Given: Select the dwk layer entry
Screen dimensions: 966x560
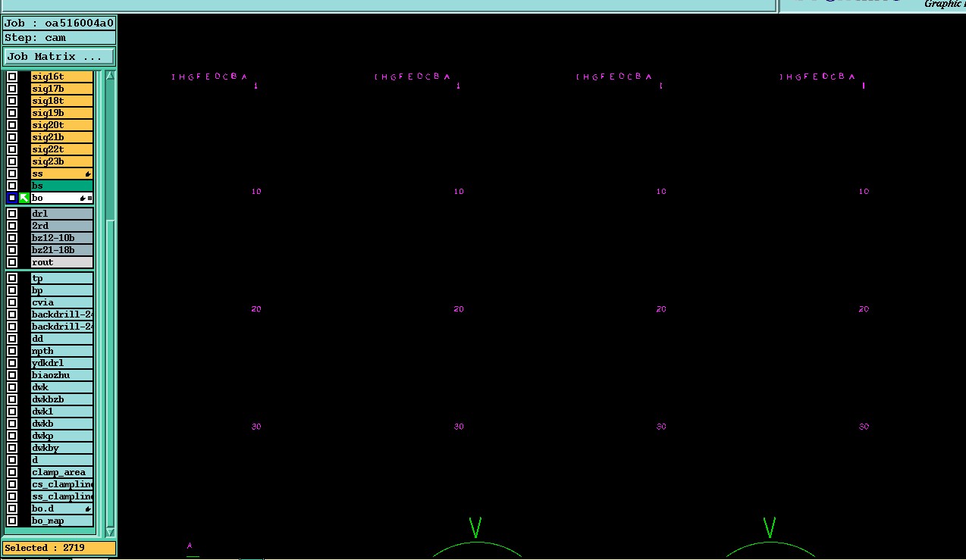Looking at the screenshot, I should 62,387.
